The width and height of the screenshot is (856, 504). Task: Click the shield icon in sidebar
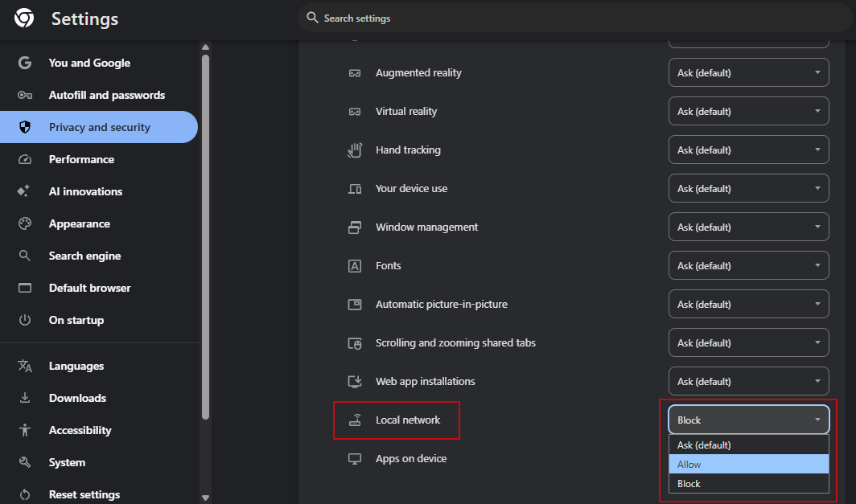pyautogui.click(x=25, y=127)
